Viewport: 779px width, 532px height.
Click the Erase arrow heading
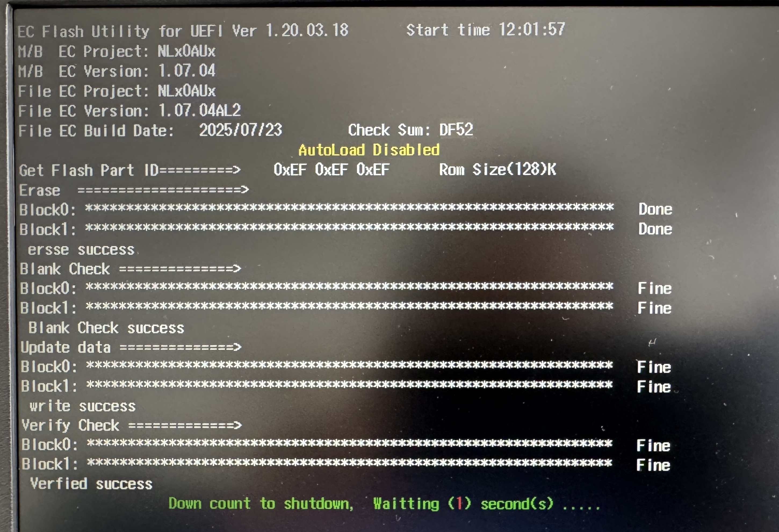(134, 190)
